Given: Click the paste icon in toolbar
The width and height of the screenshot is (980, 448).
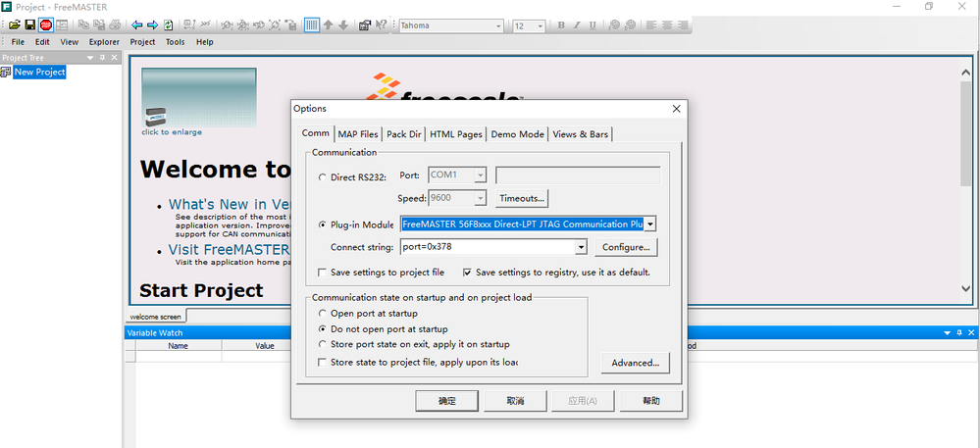Looking at the screenshot, I should (x=99, y=25).
